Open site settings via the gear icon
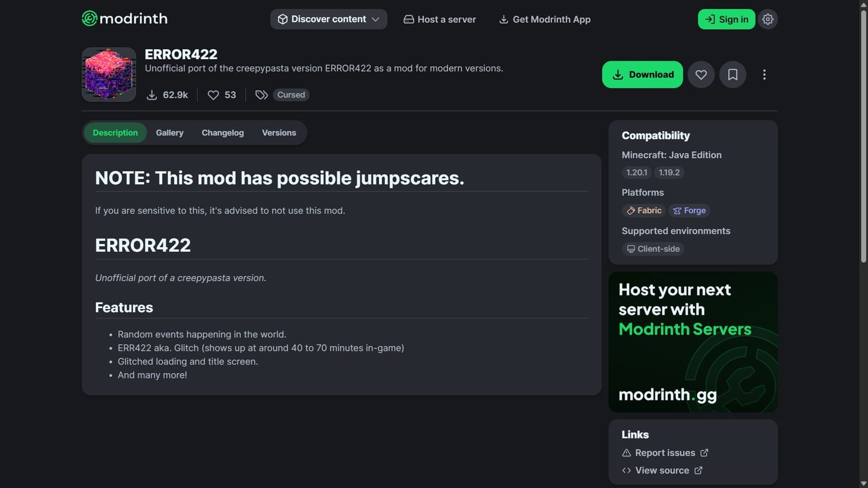868x488 pixels. pos(768,19)
